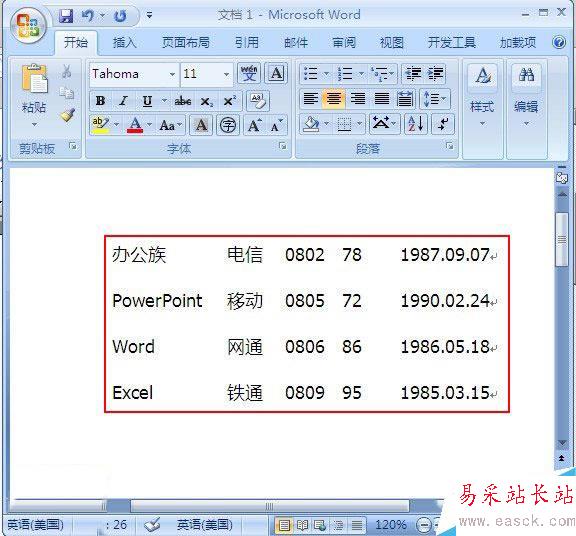This screenshot has height=536, width=576.
Task: Click the Office button logo
Action: [29, 26]
